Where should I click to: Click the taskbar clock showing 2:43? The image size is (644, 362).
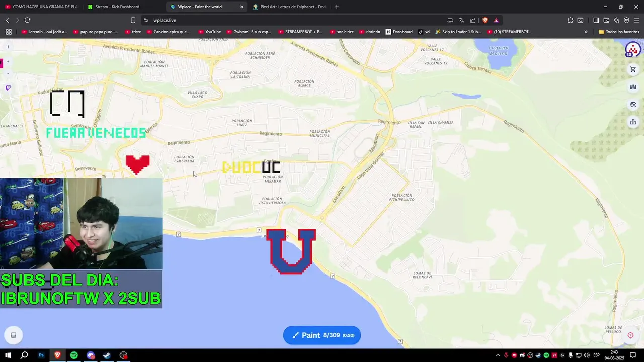click(x=614, y=355)
